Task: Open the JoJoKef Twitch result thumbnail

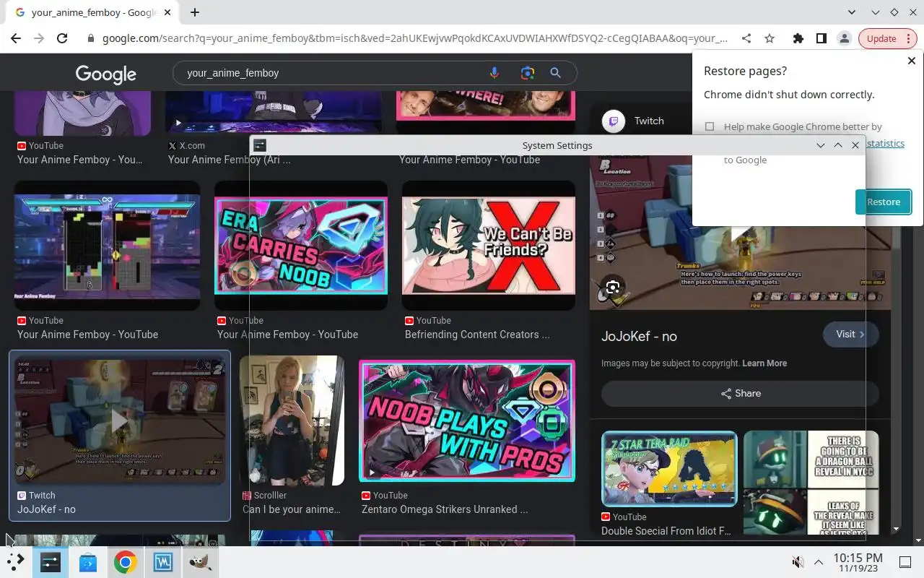Action: [120, 420]
